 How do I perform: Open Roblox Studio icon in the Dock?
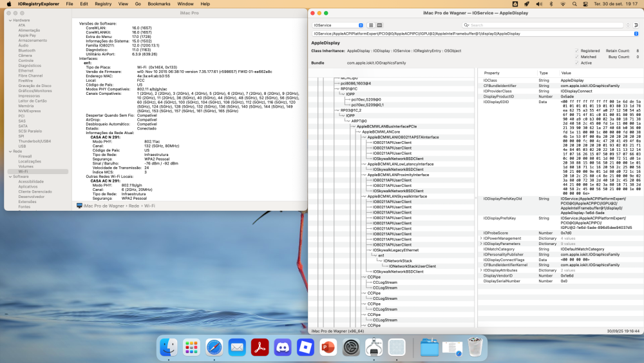305,348
